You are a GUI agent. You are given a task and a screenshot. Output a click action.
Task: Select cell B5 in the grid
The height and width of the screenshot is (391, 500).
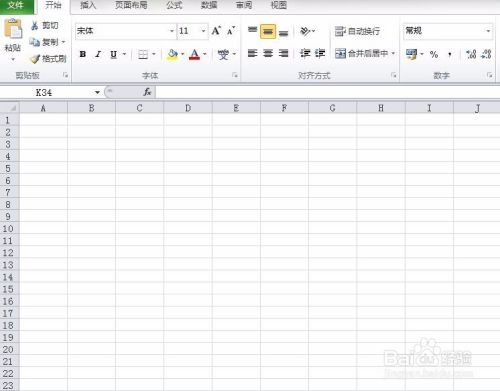click(91, 168)
